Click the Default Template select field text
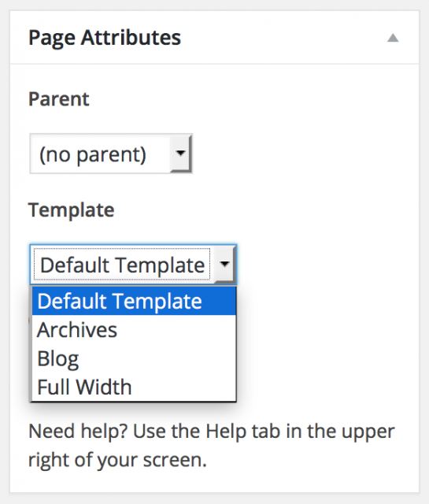Screen dimensions: 429x504 (122, 265)
